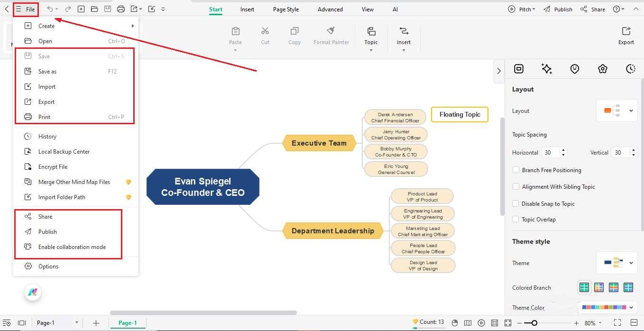Open Local Backup Center

(76, 151)
